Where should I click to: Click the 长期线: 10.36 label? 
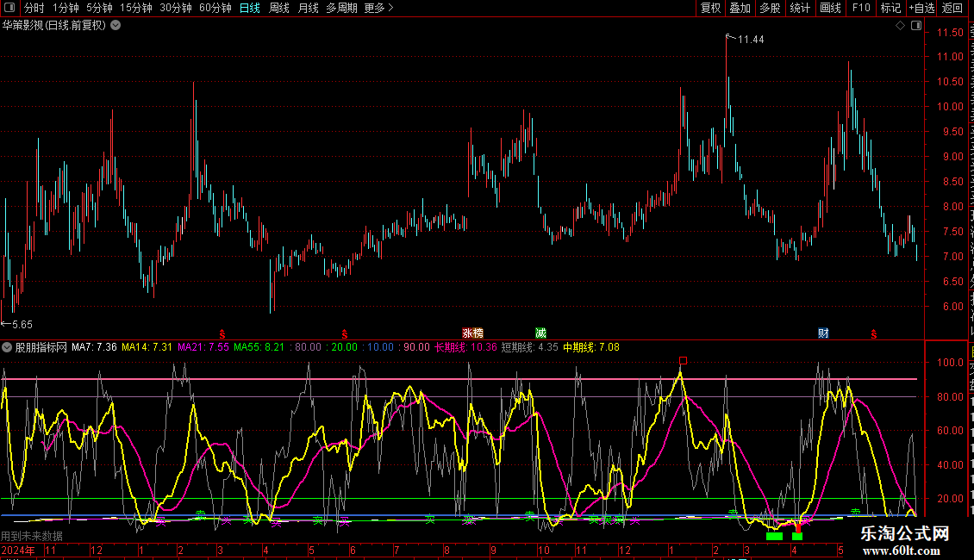click(465, 348)
